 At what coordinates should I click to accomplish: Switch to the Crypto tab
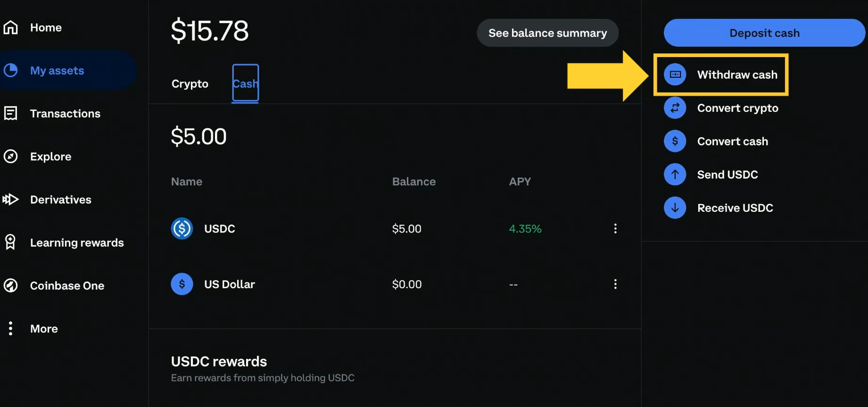point(190,83)
